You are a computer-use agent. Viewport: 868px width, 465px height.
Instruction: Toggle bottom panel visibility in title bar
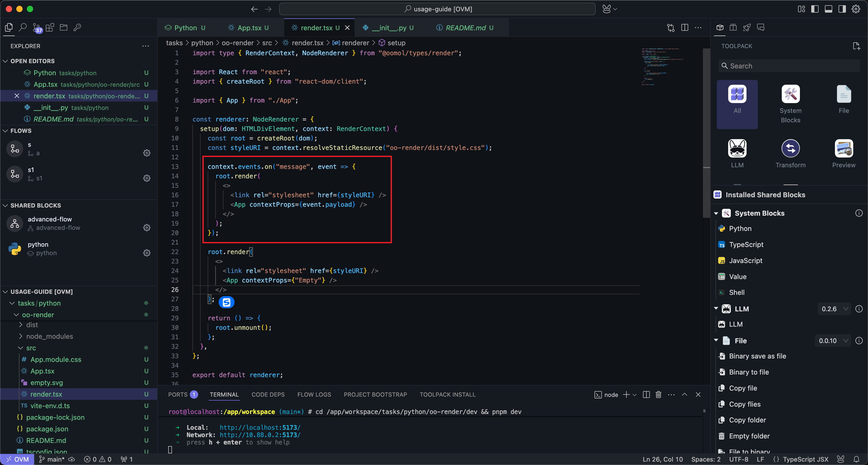pos(828,9)
